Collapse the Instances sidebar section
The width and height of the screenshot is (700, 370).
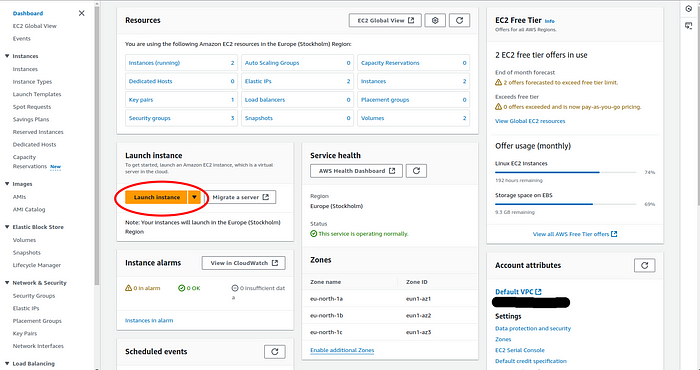7,56
